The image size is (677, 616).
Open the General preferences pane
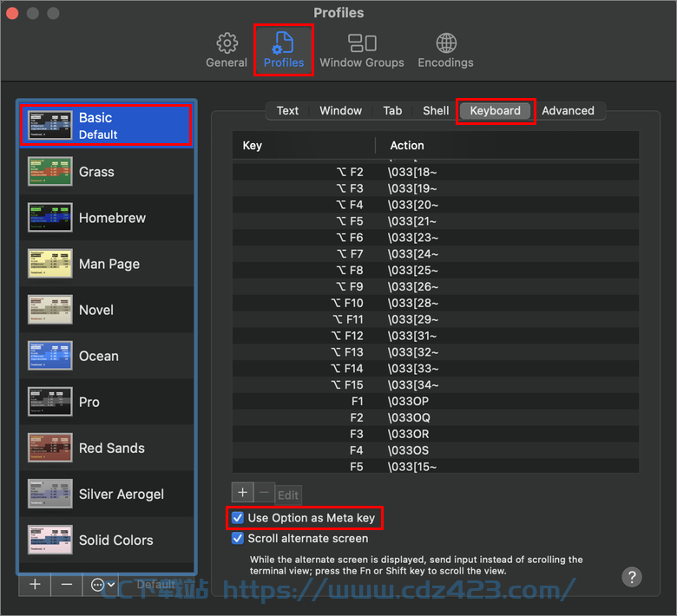[x=227, y=50]
